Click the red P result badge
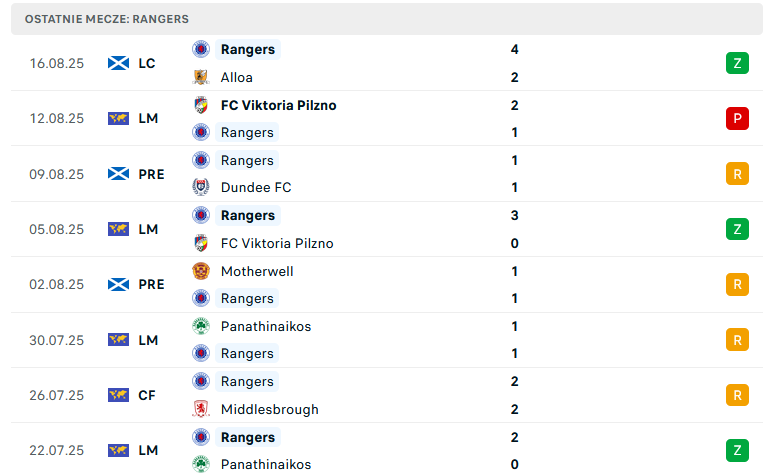The width and height of the screenshot is (771, 473). tap(737, 118)
